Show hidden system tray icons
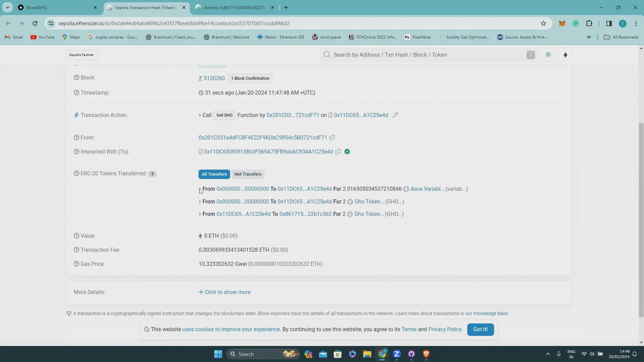This screenshot has width=644, height=362. pos(548,354)
